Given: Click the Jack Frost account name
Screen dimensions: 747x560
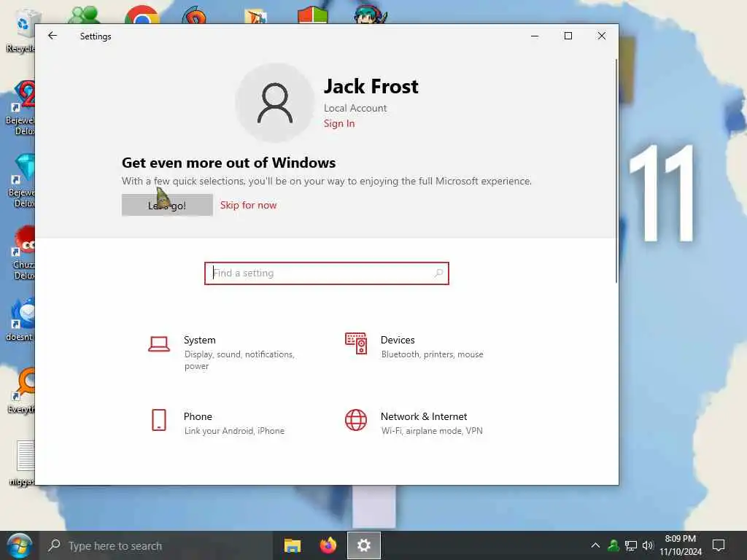Looking at the screenshot, I should (x=371, y=87).
